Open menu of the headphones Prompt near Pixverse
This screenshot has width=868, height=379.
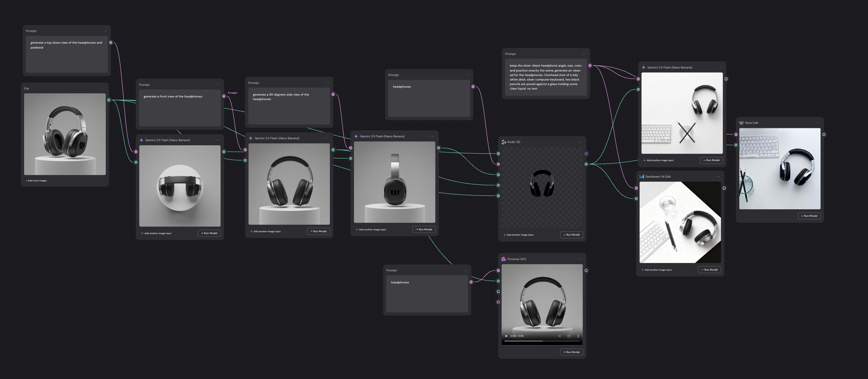click(x=465, y=270)
